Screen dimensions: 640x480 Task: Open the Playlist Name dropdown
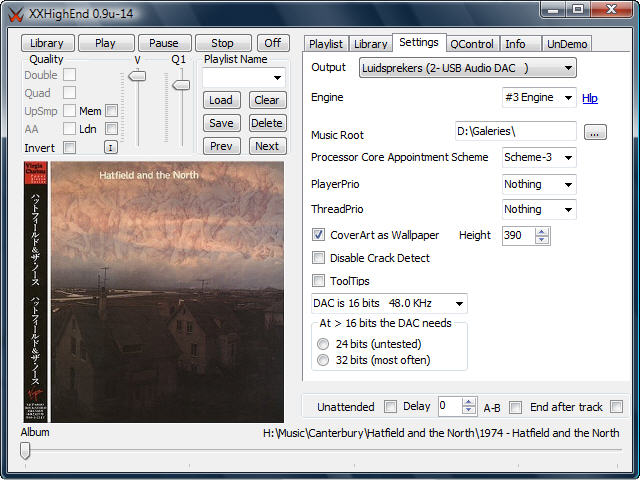pyautogui.click(x=244, y=77)
